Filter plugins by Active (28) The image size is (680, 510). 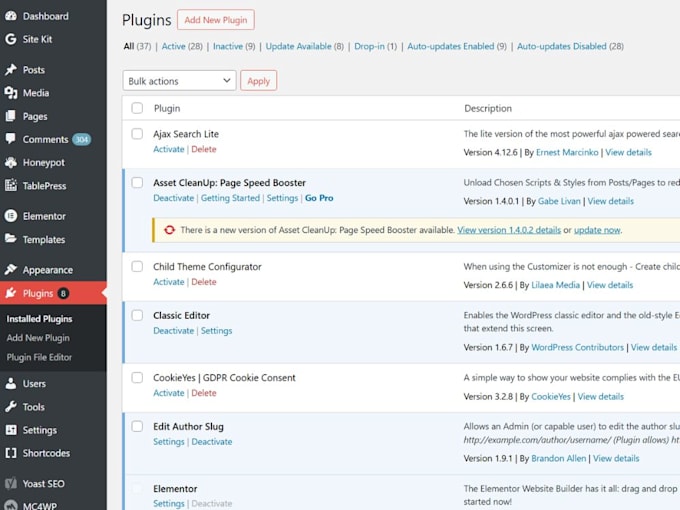pos(182,46)
